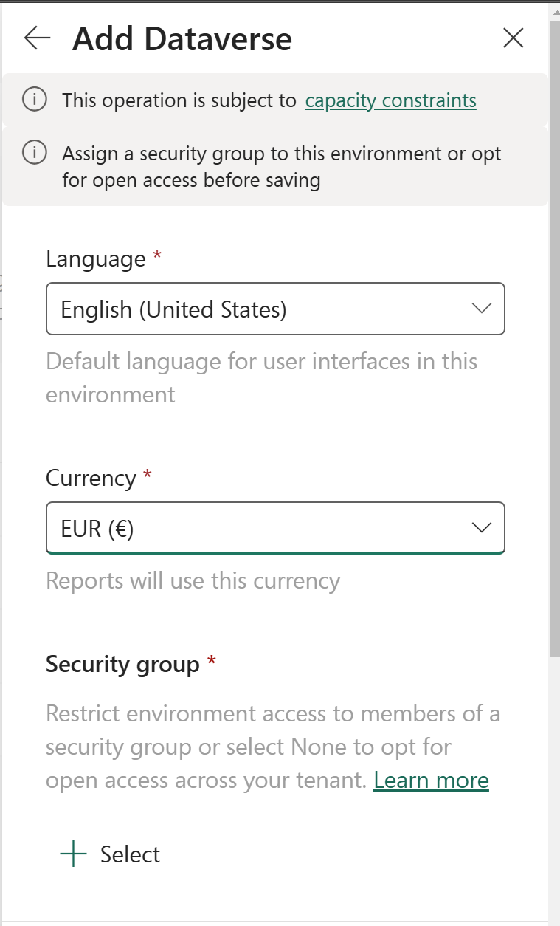Click the security group notice info icon
560x926 pixels.
point(35,153)
